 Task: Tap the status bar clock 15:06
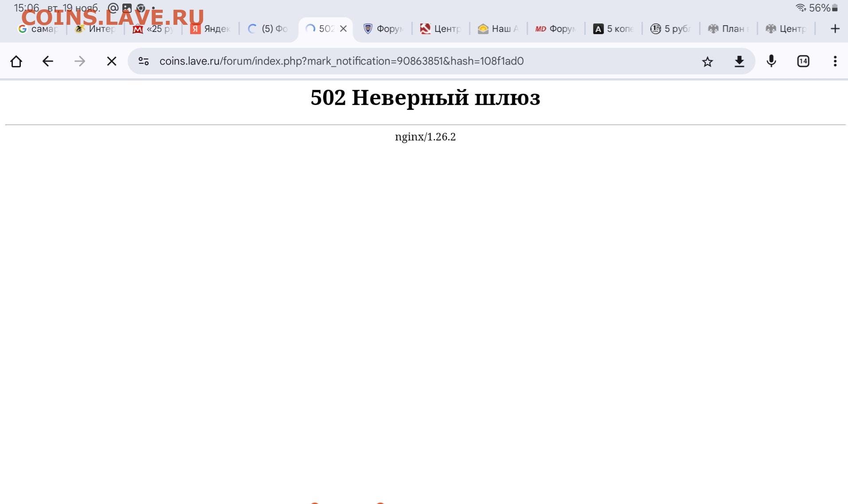(x=27, y=8)
